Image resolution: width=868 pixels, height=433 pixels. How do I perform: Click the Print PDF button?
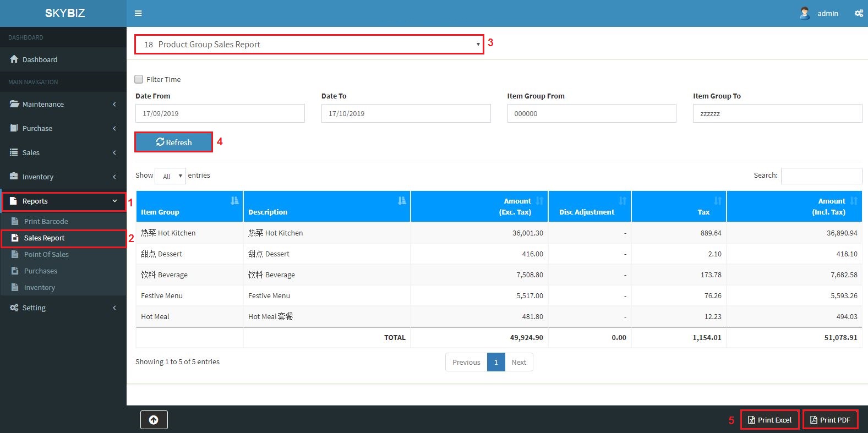(830, 420)
